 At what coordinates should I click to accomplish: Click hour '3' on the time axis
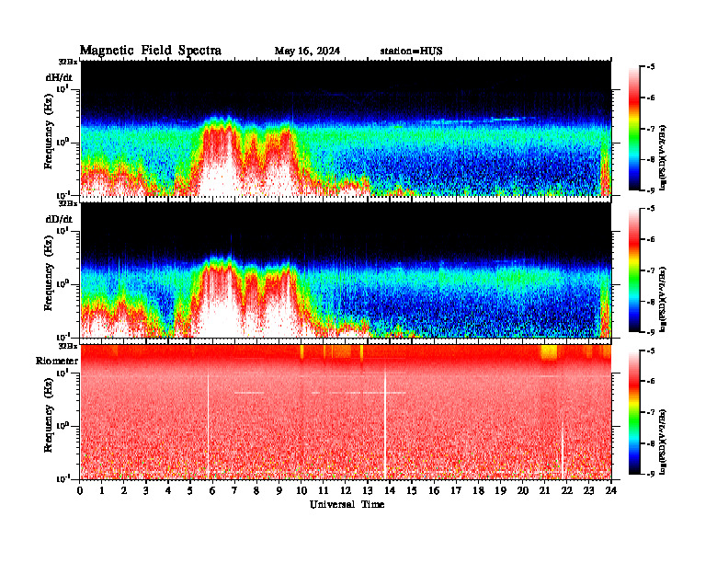[146, 490]
